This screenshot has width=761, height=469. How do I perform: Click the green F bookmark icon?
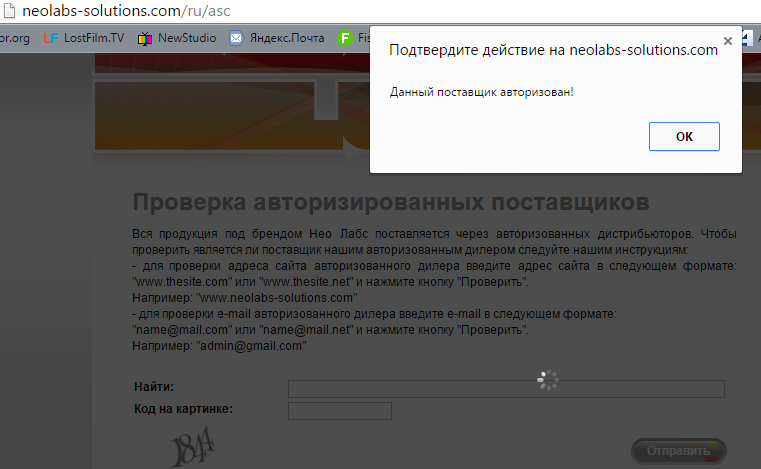(x=347, y=39)
